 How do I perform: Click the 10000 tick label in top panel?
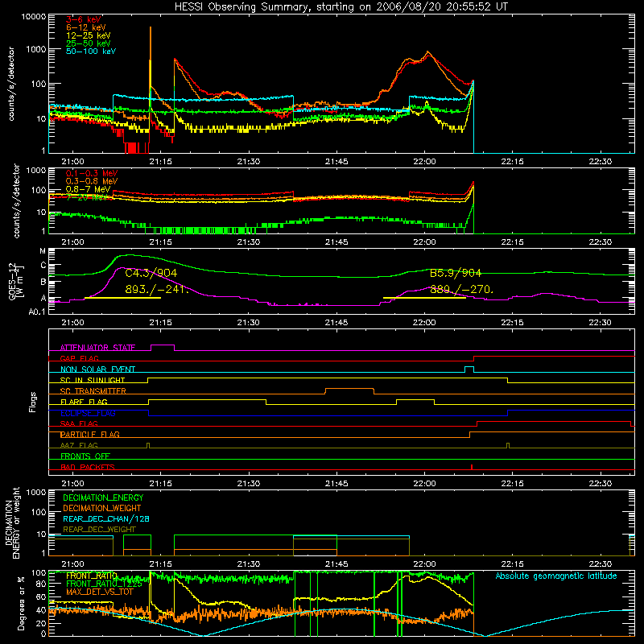click(x=34, y=17)
